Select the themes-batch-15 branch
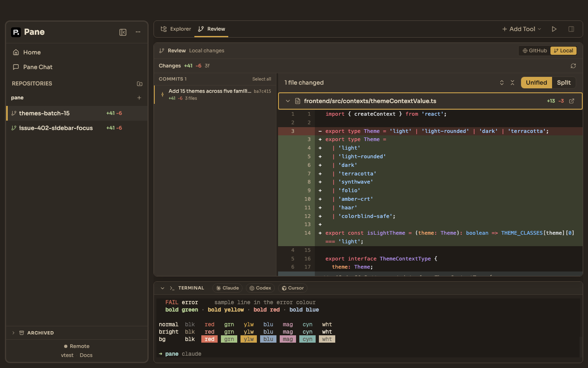Image resolution: width=588 pixels, height=368 pixels. pos(77,113)
